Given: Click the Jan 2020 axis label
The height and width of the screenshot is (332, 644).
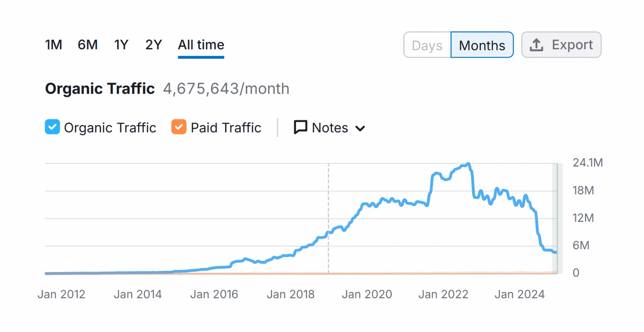Looking at the screenshot, I should click(x=367, y=294).
